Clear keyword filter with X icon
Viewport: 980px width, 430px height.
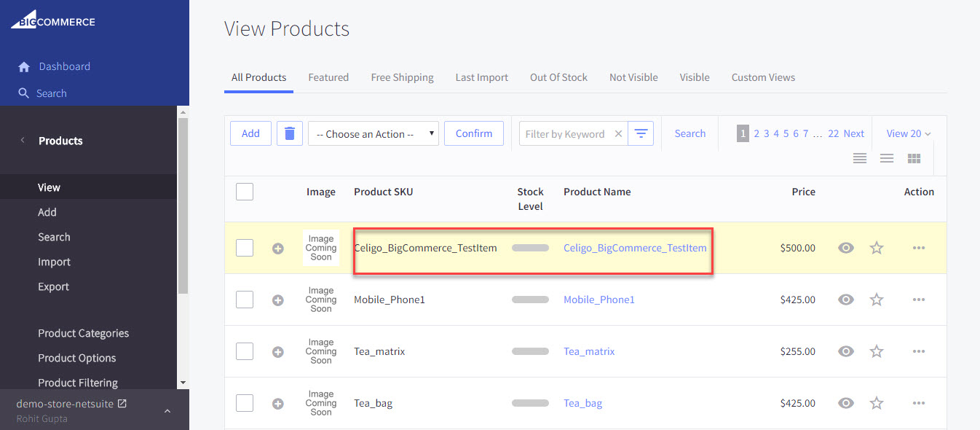(x=618, y=134)
